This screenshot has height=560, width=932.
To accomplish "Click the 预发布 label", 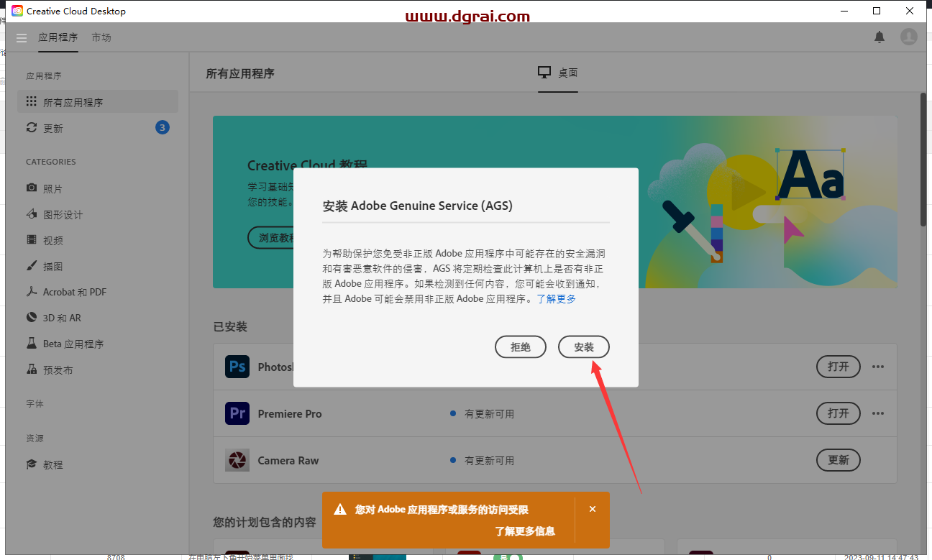I will coord(58,369).
